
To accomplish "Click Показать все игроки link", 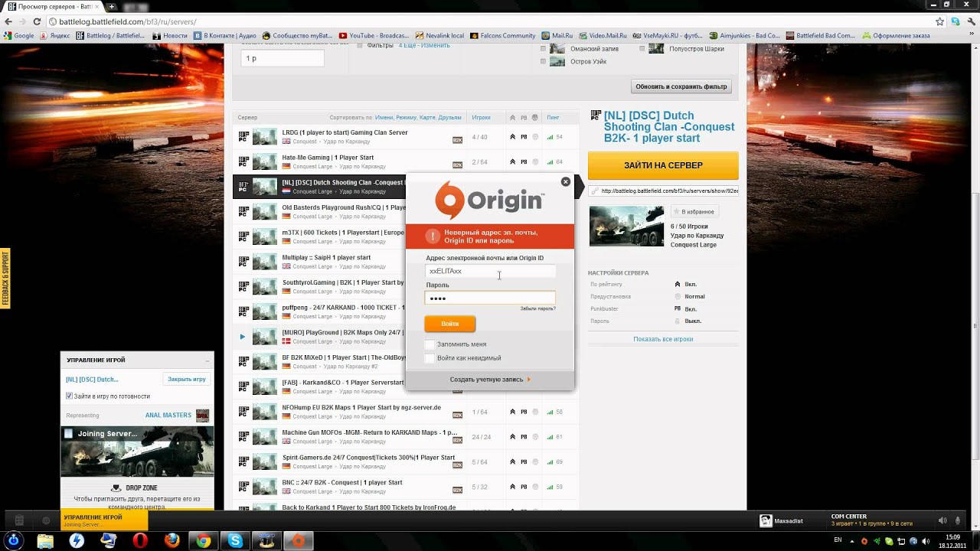I will [663, 339].
